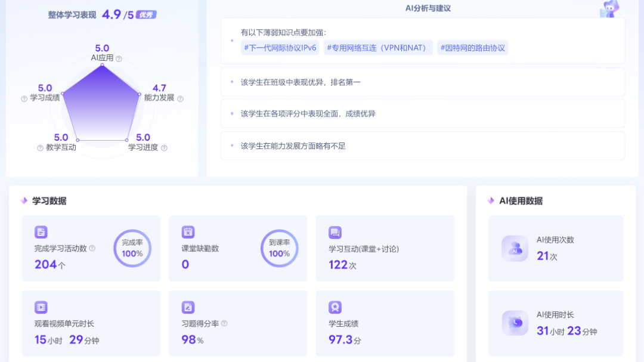Click the 完成率 100% progress ring
This screenshot has height=362, width=644.
coord(132,248)
